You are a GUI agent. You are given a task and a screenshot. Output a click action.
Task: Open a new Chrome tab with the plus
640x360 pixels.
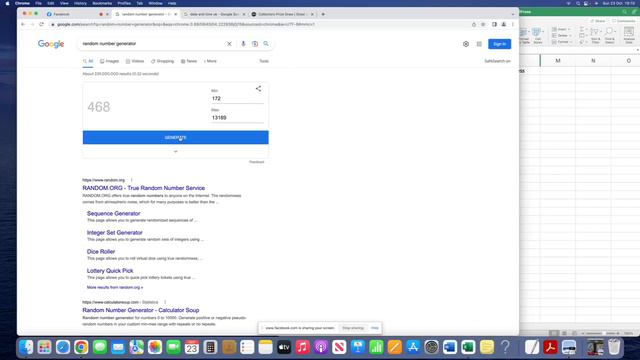[323, 14]
